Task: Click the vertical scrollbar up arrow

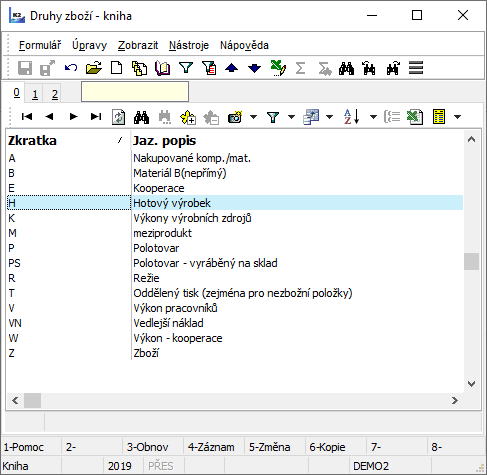Action: pos(471,139)
